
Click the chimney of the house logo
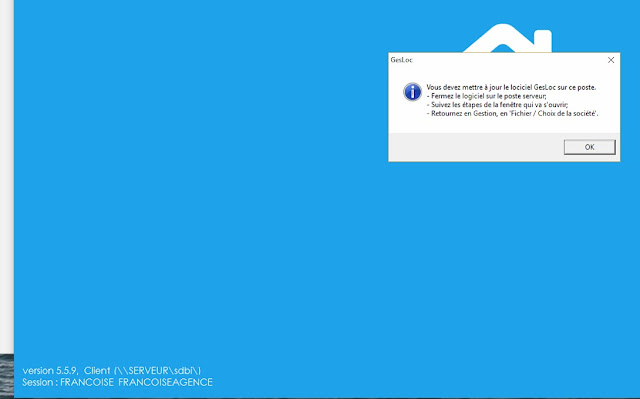click(x=543, y=40)
